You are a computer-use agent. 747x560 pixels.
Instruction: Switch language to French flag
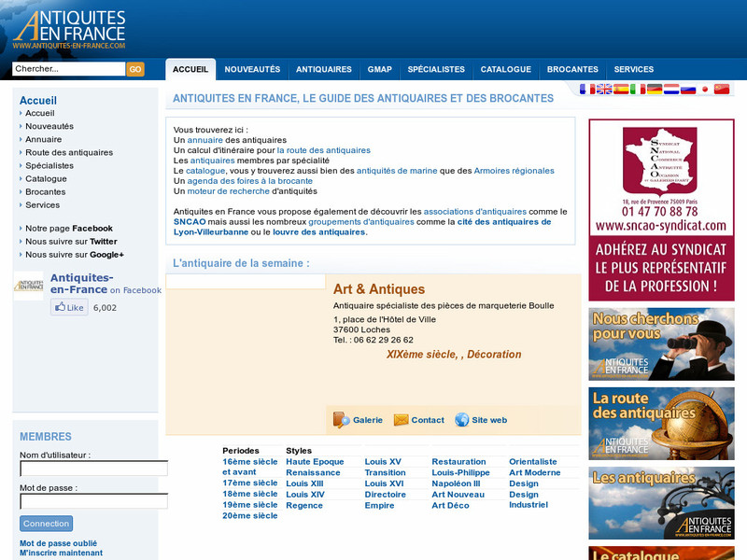[x=587, y=89]
